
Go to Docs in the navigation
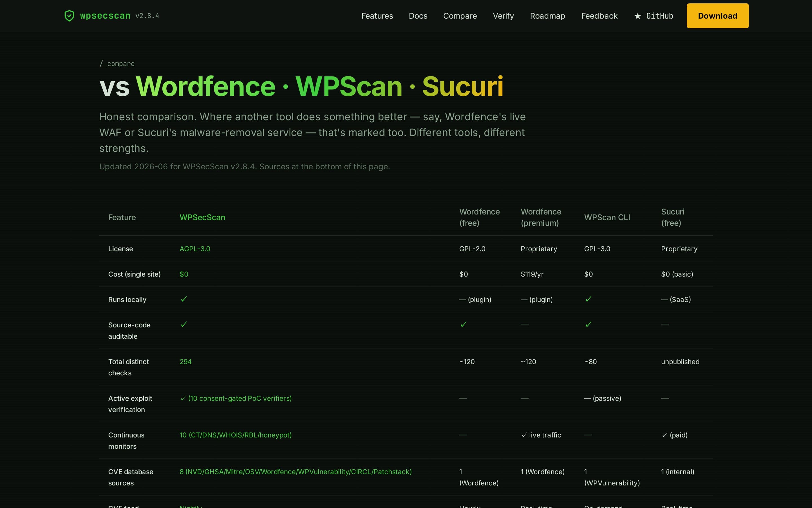click(x=418, y=16)
